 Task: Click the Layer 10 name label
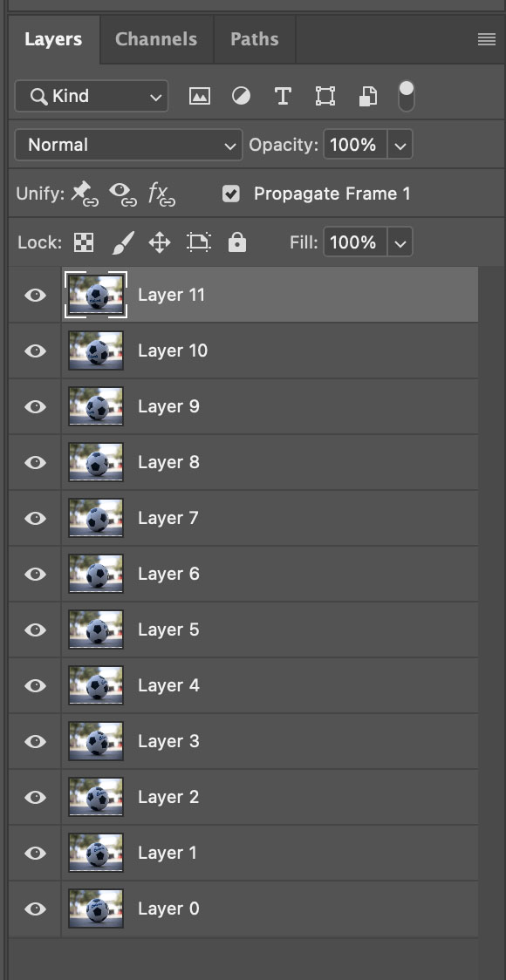coord(173,350)
